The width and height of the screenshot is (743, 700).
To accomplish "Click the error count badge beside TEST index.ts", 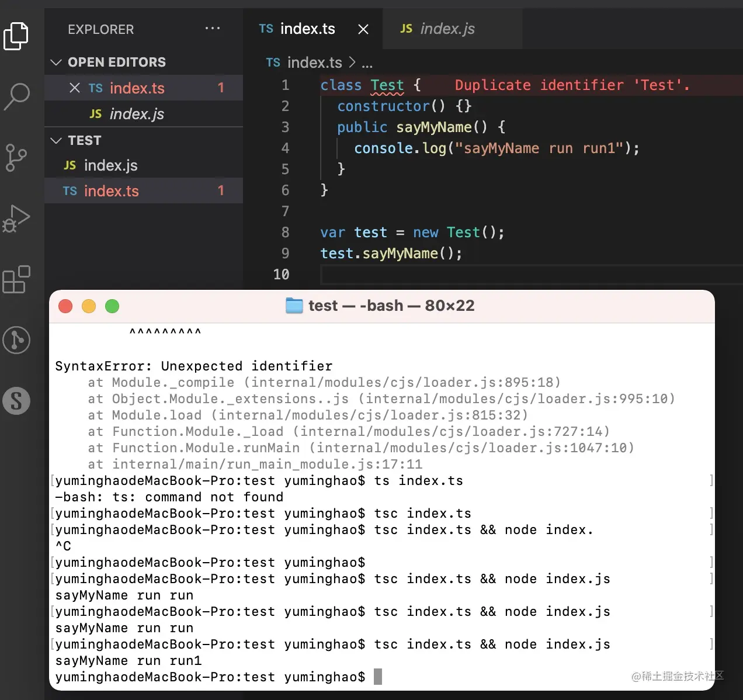I will click(221, 190).
